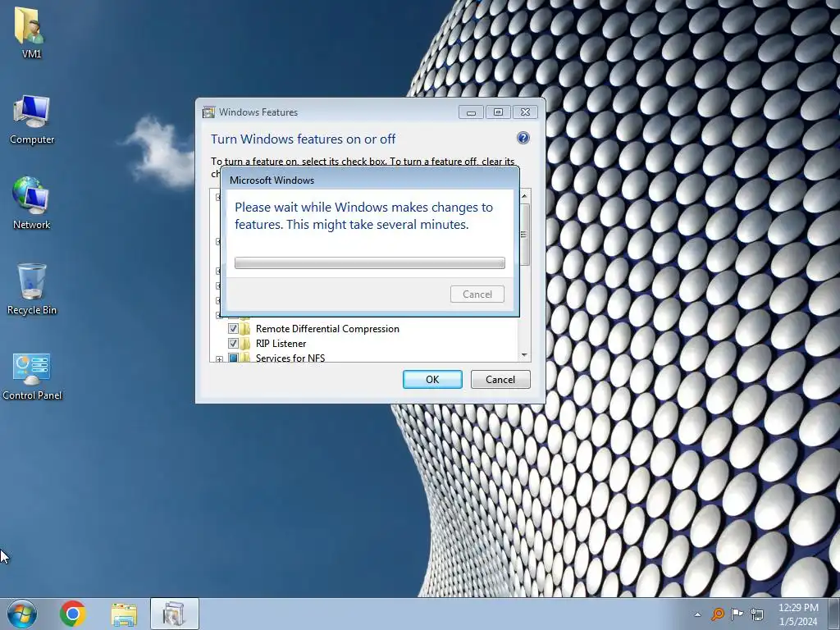Viewport: 840px width, 630px height.
Task: Select the Windows Features taskbar button
Action: [x=174, y=614]
